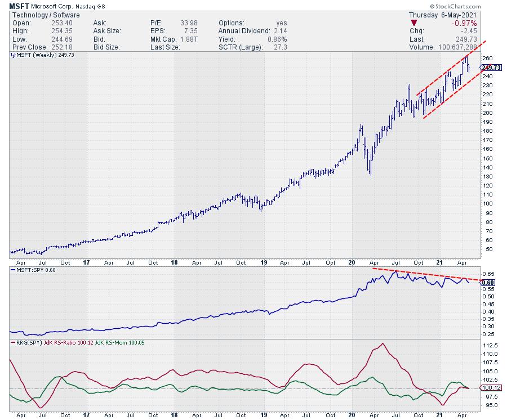Click the red dashed trendline on MSFT:SPY panel
Viewport: 507px width, 420px height.
pos(427,274)
